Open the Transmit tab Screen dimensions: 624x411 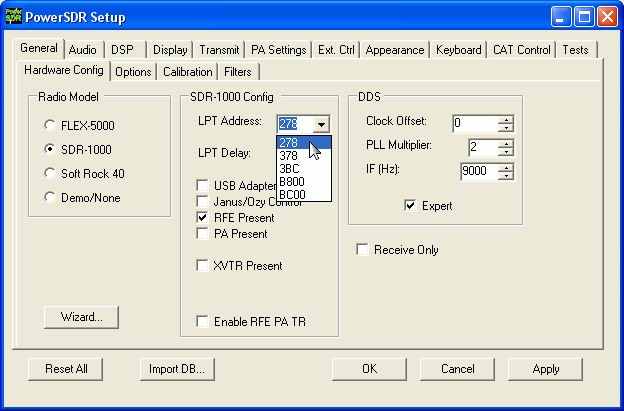[x=219, y=50]
